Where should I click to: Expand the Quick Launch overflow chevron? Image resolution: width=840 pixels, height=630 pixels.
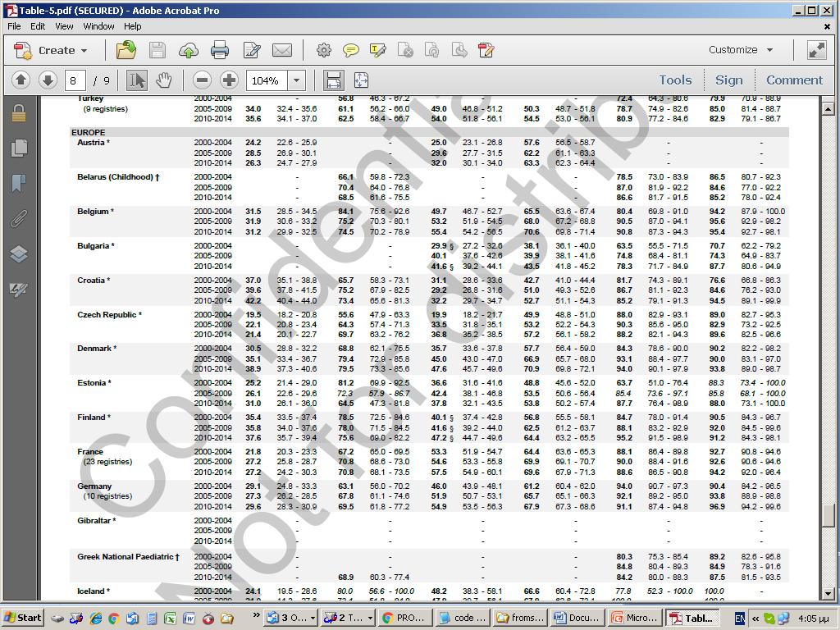tap(256, 615)
